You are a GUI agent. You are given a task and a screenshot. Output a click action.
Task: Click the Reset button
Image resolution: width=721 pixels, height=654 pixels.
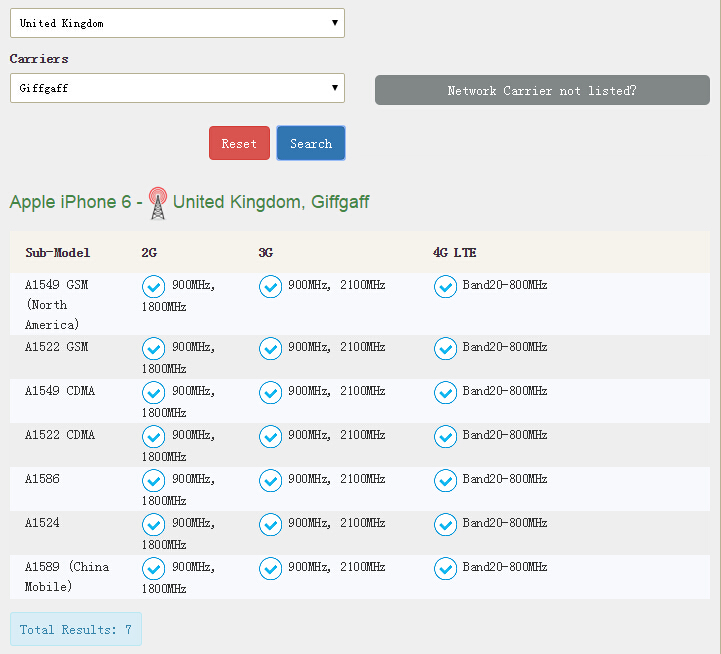[239, 143]
